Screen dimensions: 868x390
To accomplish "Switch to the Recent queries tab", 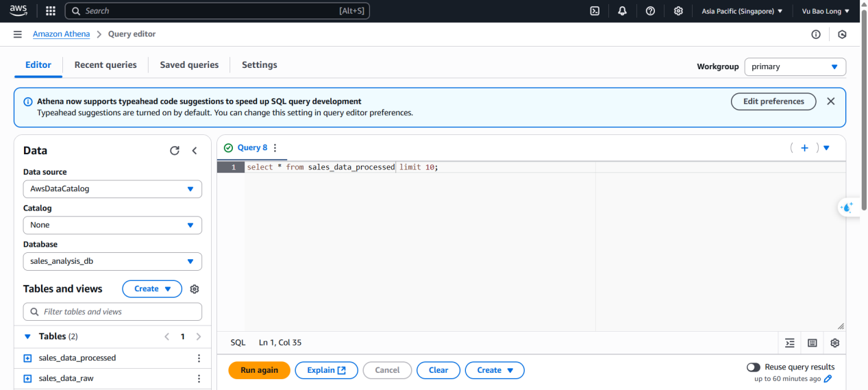I will pyautogui.click(x=106, y=65).
